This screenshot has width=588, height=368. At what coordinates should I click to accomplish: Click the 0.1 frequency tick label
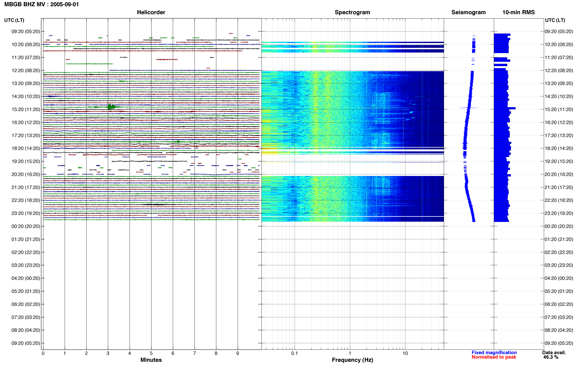click(x=295, y=353)
